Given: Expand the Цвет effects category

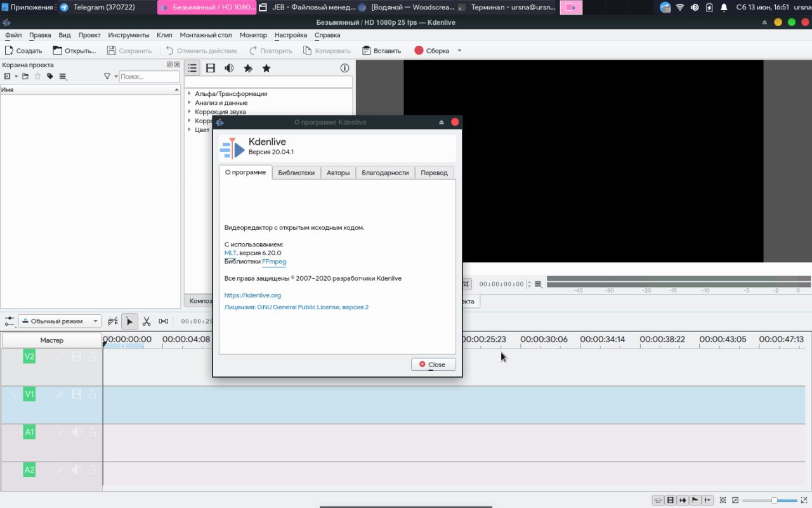Looking at the screenshot, I should click(190, 130).
